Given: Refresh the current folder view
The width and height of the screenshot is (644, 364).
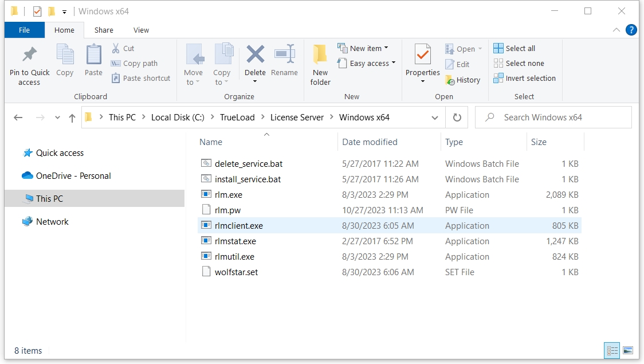Looking at the screenshot, I should pyautogui.click(x=457, y=118).
